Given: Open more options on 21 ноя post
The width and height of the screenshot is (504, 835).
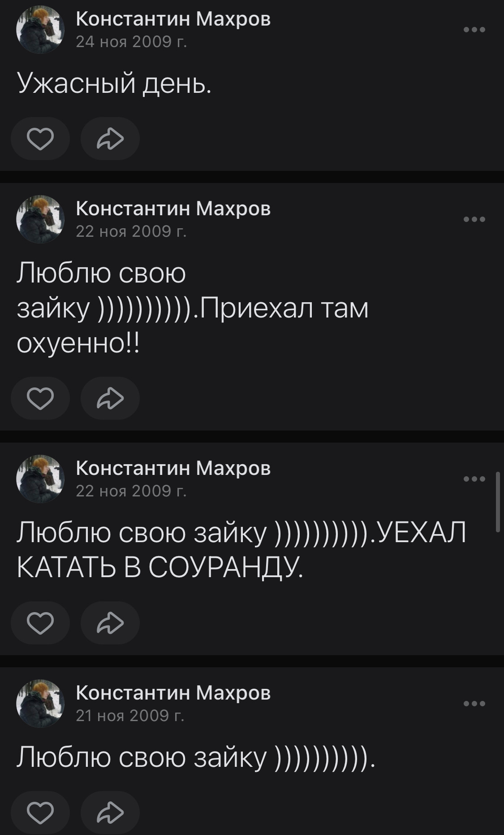Looking at the screenshot, I should (474, 703).
